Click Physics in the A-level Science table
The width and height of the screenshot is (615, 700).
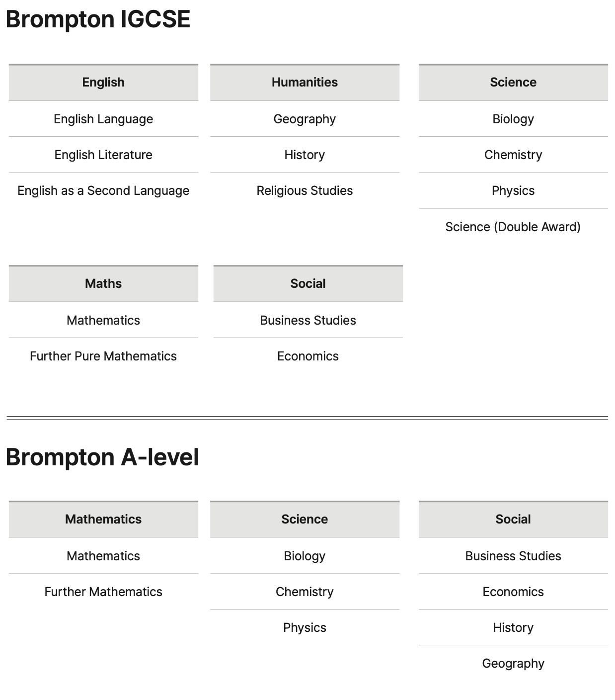[x=305, y=627]
